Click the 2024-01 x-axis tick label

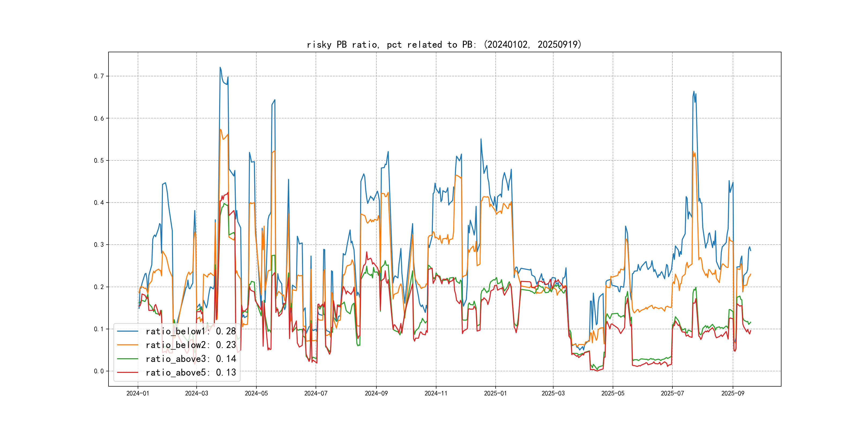click(137, 393)
